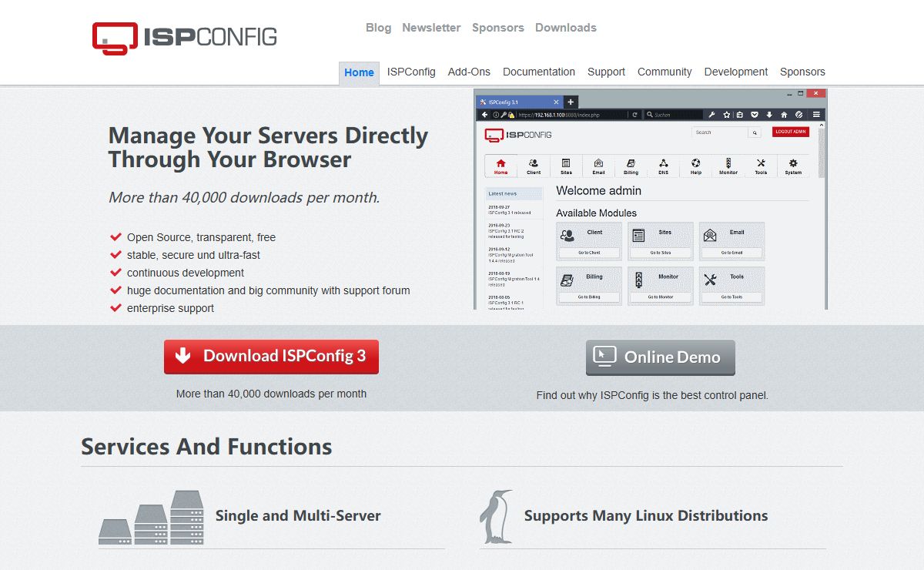Click the ISPConfig logo in the site header
Image resolution: width=924 pixels, height=570 pixels.
tap(184, 37)
